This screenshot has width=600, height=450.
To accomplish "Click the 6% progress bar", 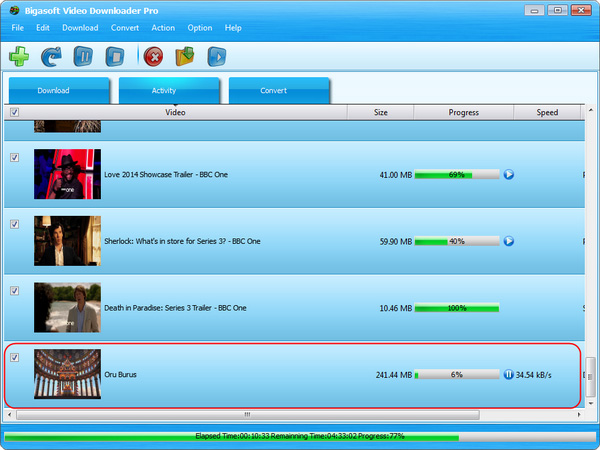I will click(457, 374).
